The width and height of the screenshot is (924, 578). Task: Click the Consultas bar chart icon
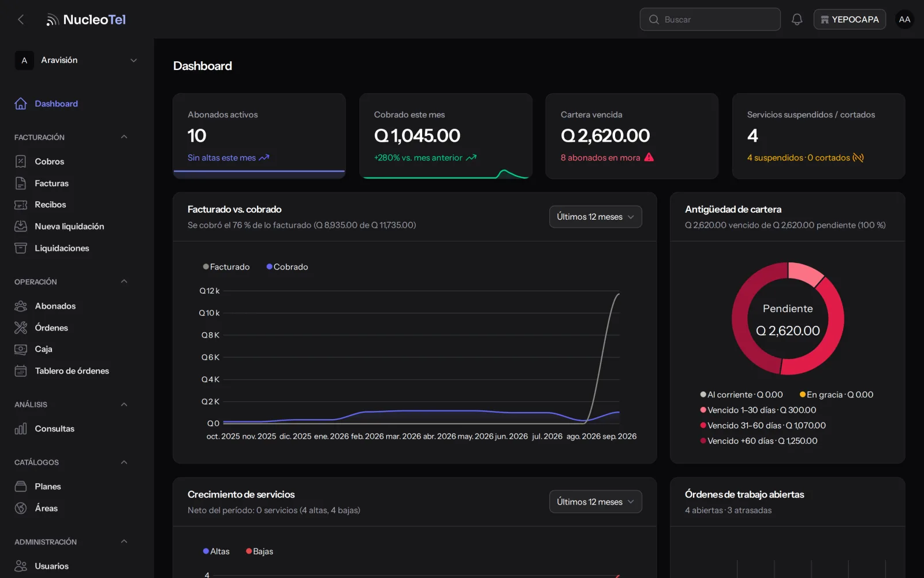[21, 428]
